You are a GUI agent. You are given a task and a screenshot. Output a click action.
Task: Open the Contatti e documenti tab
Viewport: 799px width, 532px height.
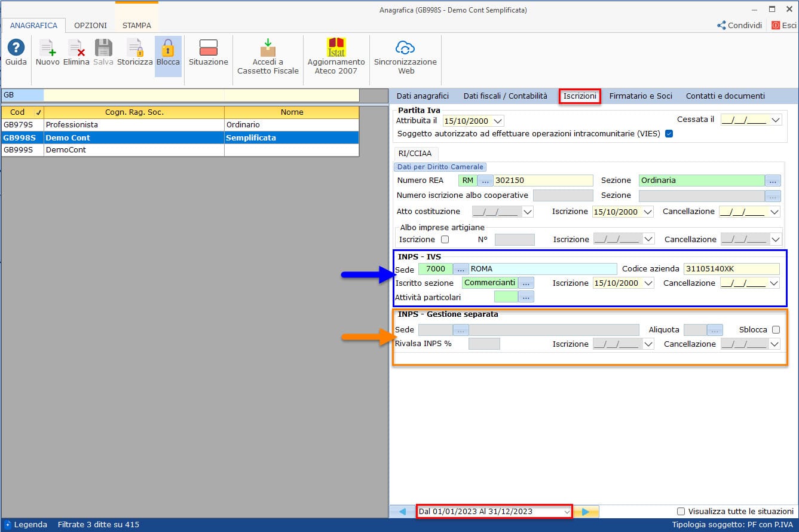click(x=725, y=96)
